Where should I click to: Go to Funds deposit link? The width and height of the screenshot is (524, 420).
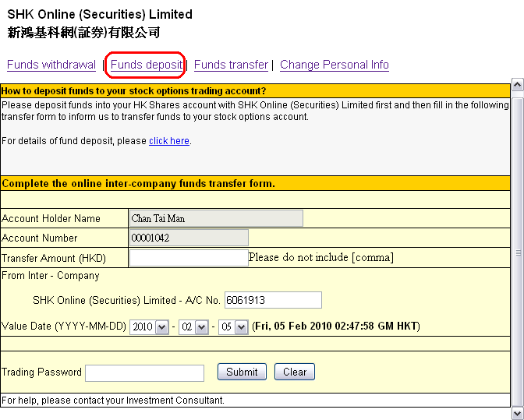(147, 65)
